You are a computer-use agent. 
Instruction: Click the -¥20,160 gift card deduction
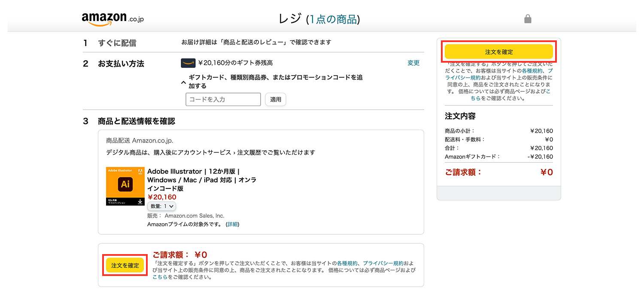540,157
